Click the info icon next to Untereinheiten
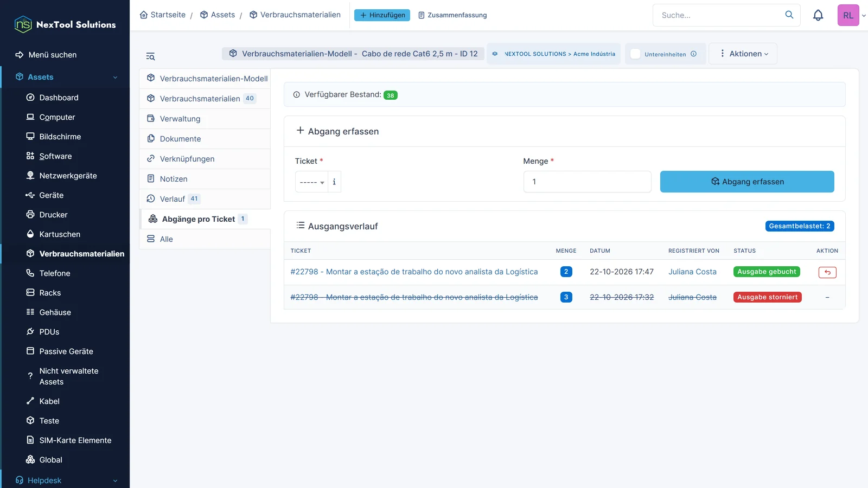The width and height of the screenshot is (868, 488). [x=693, y=54]
